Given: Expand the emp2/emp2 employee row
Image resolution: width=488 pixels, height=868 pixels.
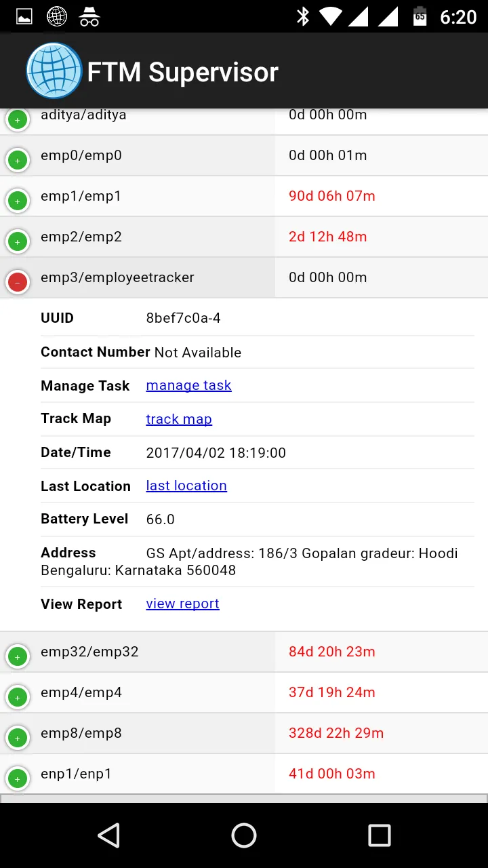Looking at the screenshot, I should [x=18, y=241].
